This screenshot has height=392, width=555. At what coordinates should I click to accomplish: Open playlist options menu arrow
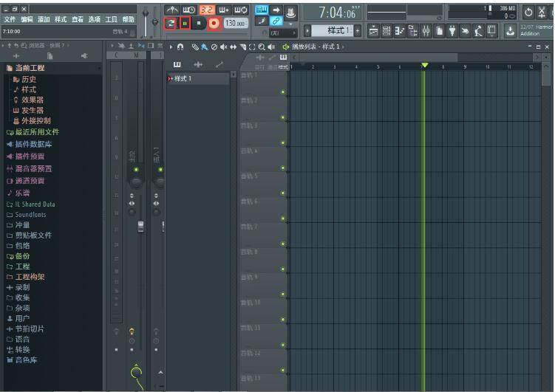tap(171, 47)
